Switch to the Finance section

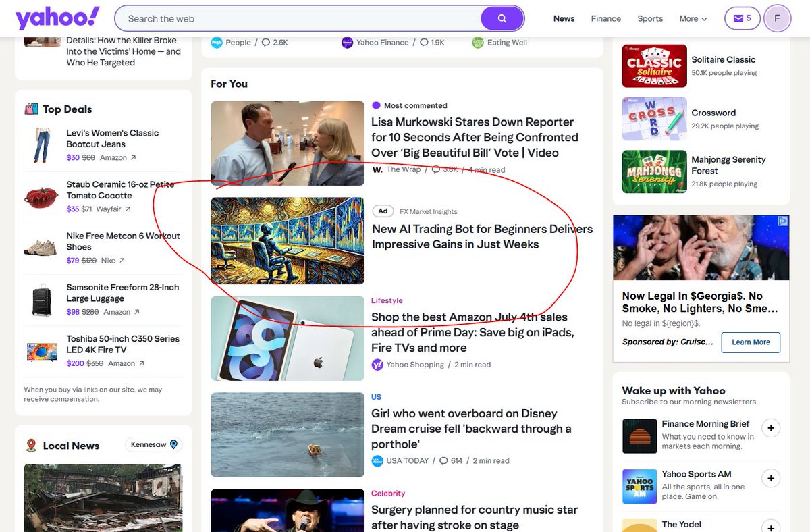coord(605,18)
